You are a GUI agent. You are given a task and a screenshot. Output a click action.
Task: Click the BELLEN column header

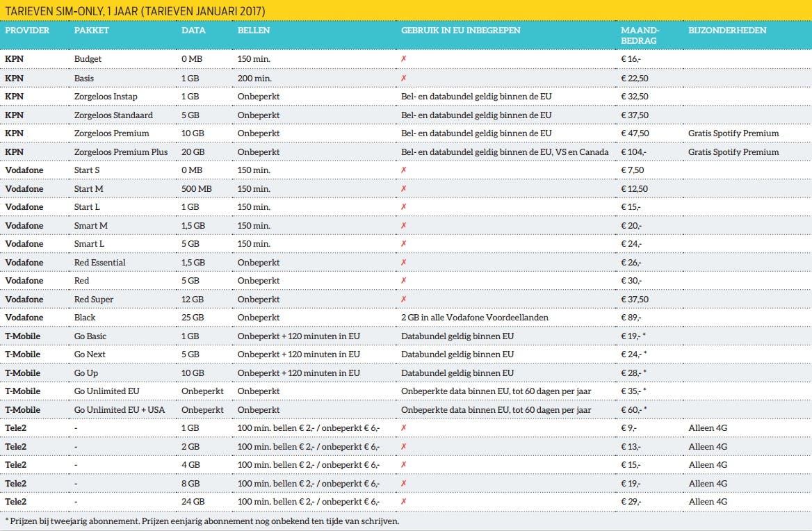coord(254,30)
